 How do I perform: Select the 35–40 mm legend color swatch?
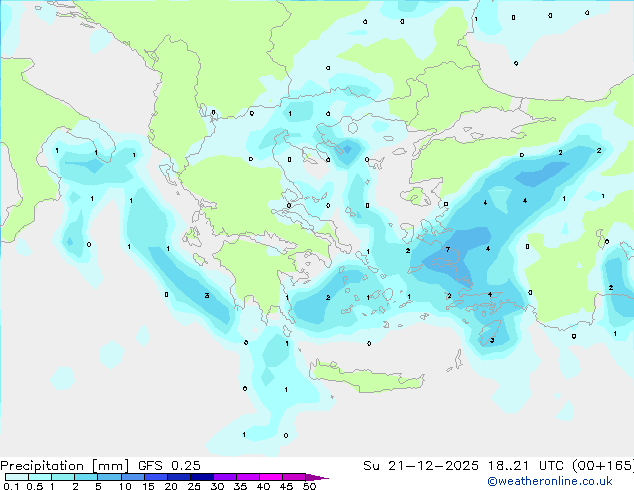248,477
